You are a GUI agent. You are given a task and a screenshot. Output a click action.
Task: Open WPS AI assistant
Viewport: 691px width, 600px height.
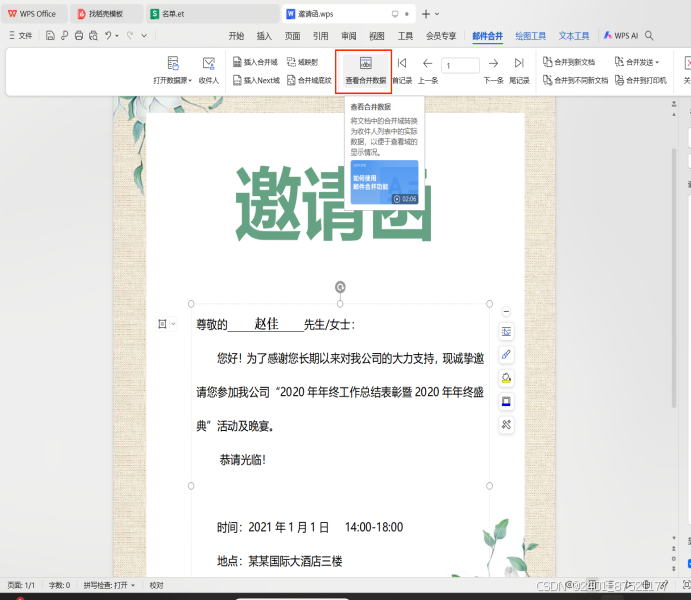621,36
